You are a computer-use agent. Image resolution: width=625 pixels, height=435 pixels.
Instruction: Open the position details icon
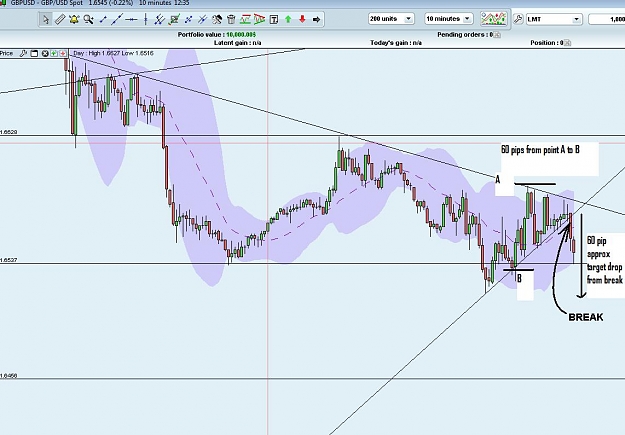click(x=568, y=43)
